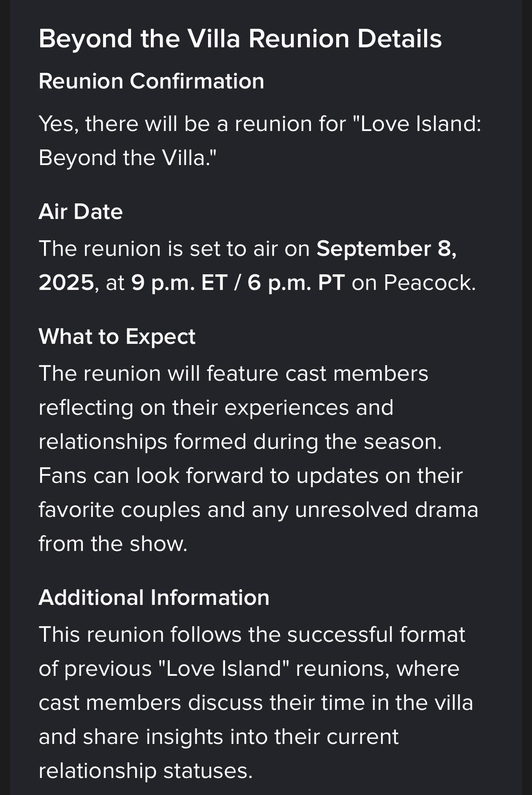Click the bold '2025' year text
Image resolution: width=532 pixels, height=795 pixels.
pyautogui.click(x=66, y=283)
